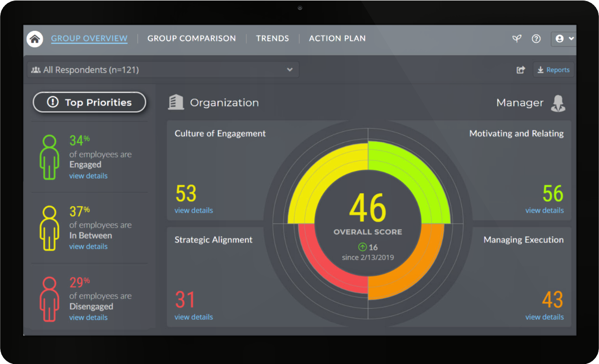Viewport: 599px width, 364px height.
Task: Open the seedling growth icon near top right
Action: (517, 38)
